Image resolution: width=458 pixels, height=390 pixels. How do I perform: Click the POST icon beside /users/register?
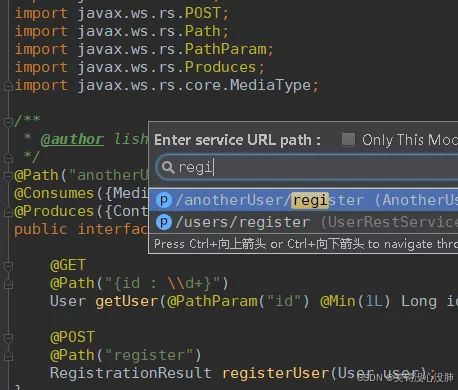(164, 222)
